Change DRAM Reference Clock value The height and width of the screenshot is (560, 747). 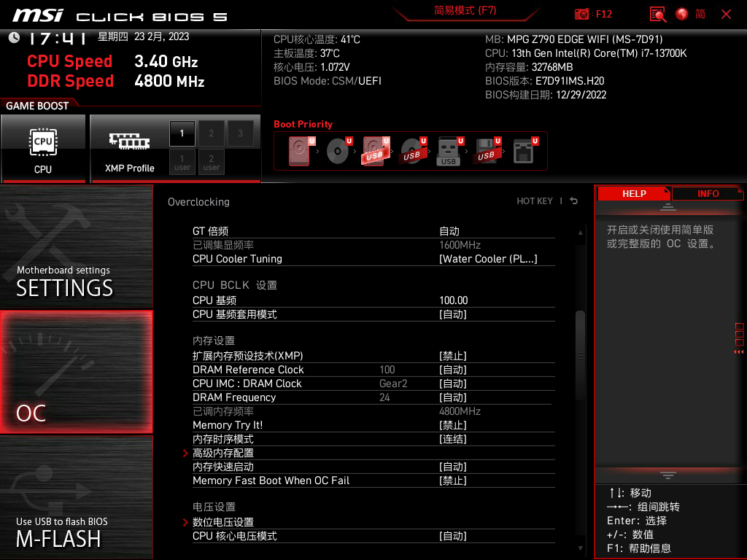coord(373,370)
